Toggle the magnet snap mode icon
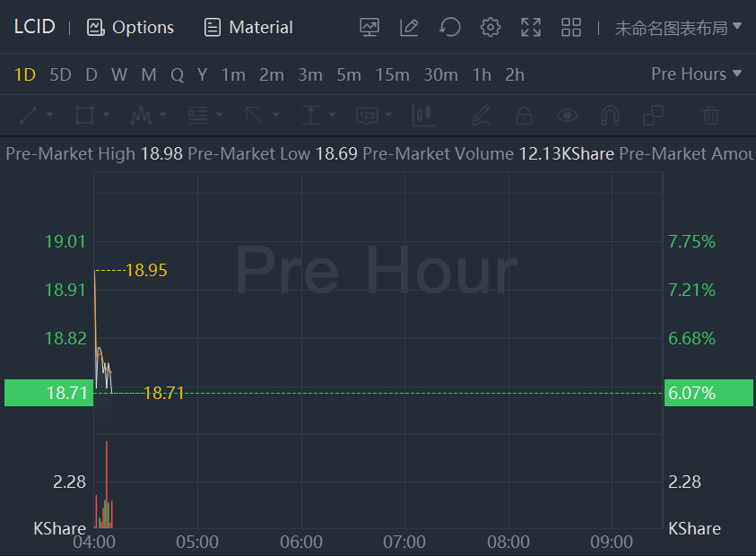 (x=610, y=115)
